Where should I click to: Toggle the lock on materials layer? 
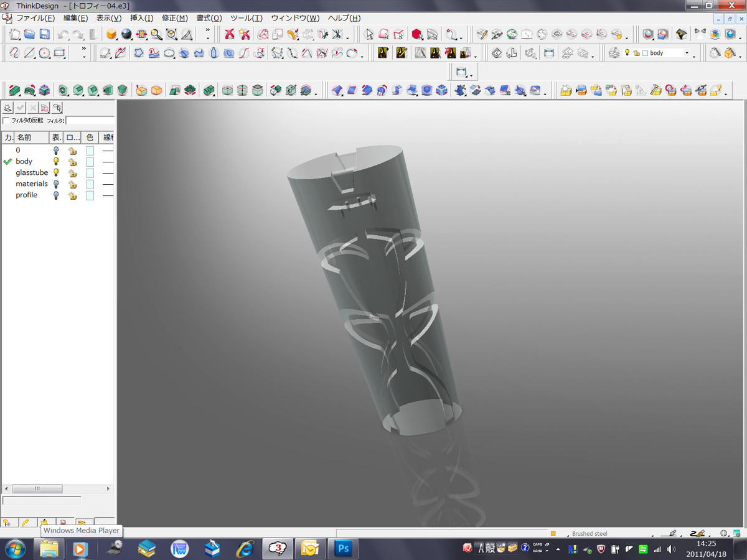[x=72, y=184]
